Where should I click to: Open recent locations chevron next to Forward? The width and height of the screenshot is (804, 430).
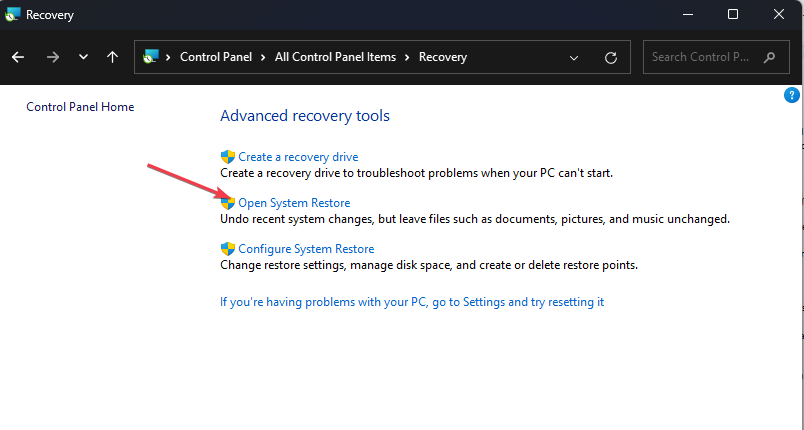click(83, 57)
